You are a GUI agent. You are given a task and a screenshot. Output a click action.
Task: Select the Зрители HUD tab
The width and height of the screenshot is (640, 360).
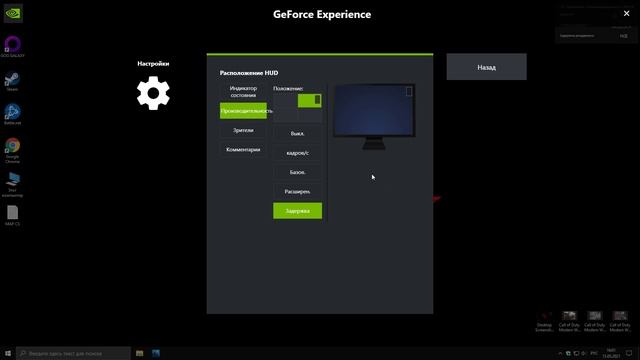243,130
